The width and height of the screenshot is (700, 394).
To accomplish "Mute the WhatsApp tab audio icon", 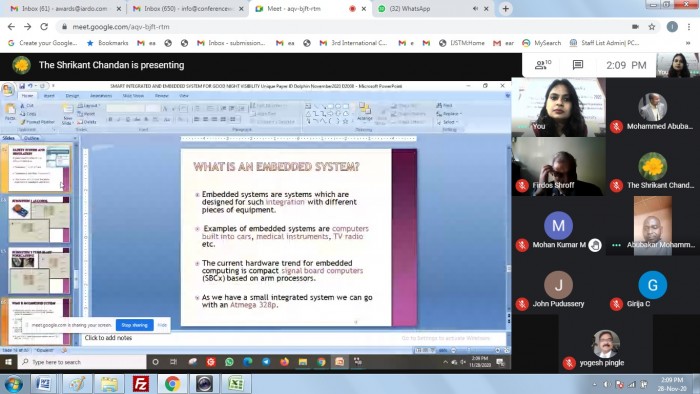I will 475,8.
